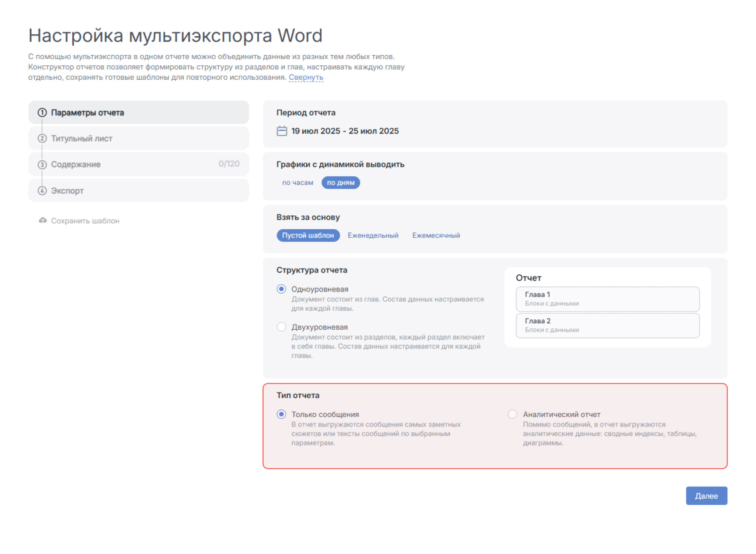756x554 pixels.
Task: Click the Графики с динамикой выводить heading
Action: tap(340, 165)
